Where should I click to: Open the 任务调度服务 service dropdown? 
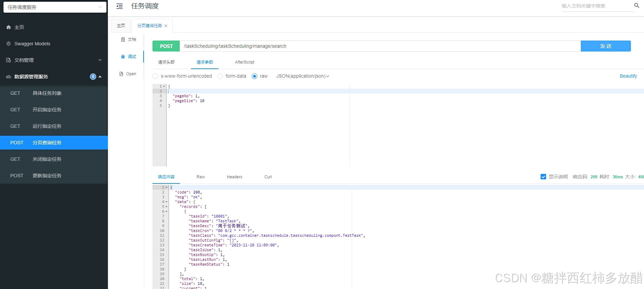[55, 7]
